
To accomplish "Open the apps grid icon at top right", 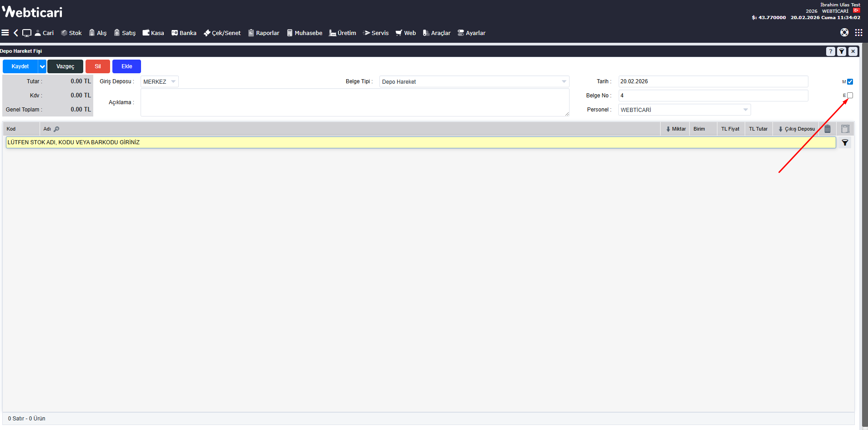I will coord(858,32).
